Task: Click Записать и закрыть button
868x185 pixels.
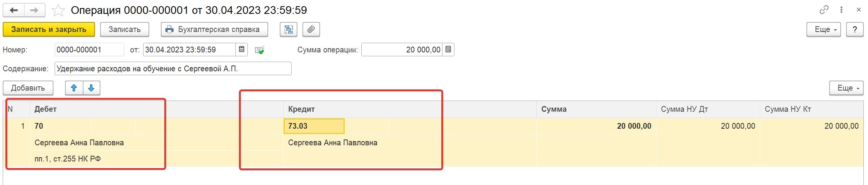Action: 49,29
